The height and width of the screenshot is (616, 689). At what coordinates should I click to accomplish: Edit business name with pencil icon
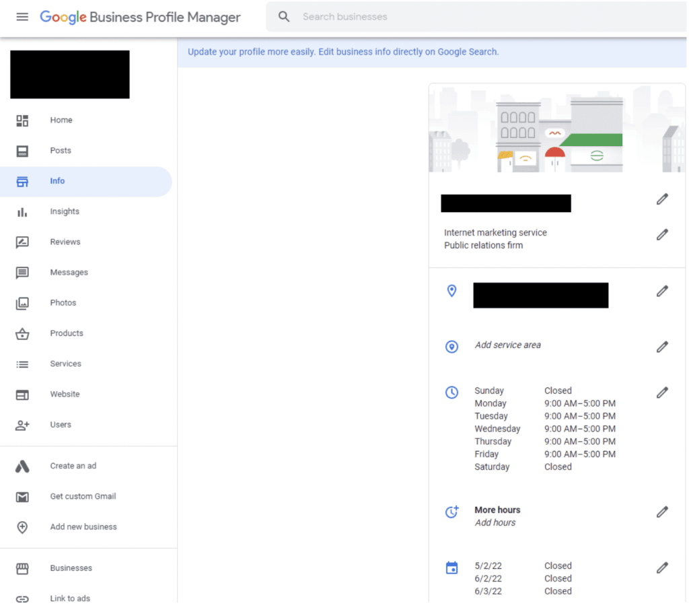[x=662, y=199]
